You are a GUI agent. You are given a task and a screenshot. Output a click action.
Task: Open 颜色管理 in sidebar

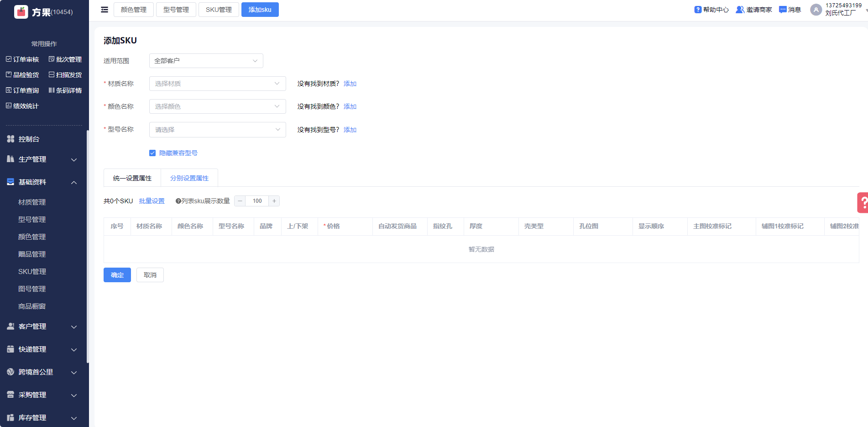click(x=32, y=237)
